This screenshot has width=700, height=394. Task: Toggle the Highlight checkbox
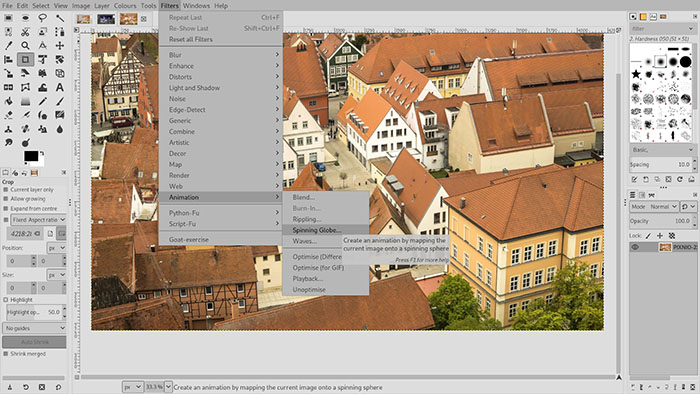[6, 300]
